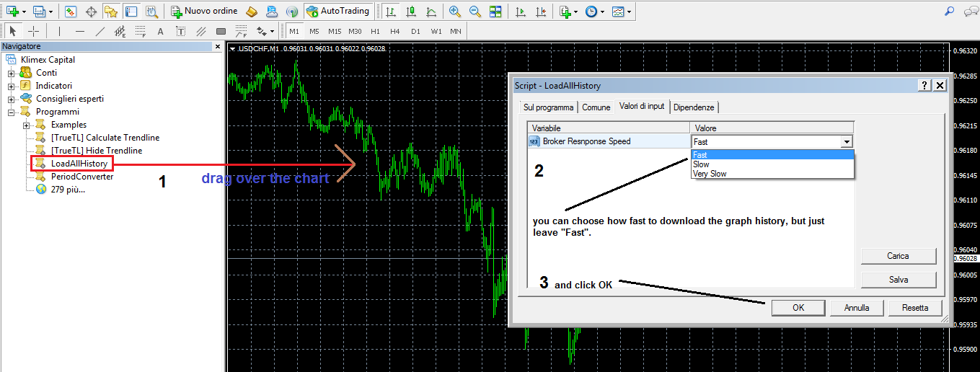Image resolution: width=980 pixels, height=372 pixels.
Task: Click the zoom in magnifier icon
Action: tap(454, 12)
